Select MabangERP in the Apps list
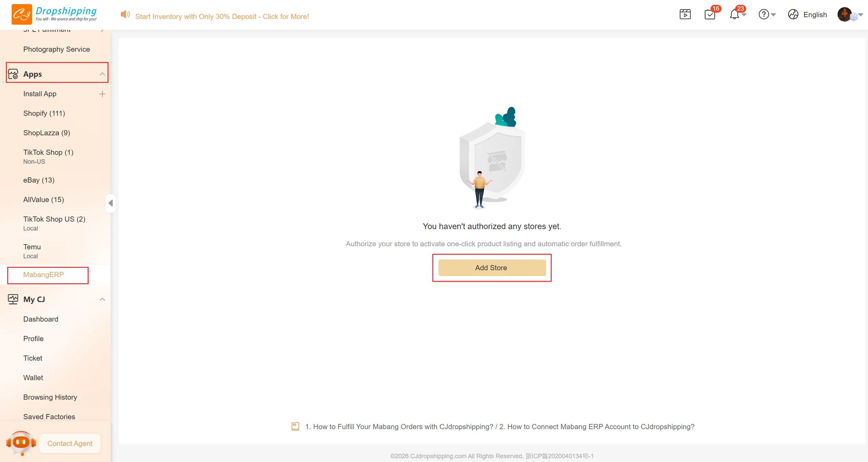868x462 pixels. tap(43, 275)
